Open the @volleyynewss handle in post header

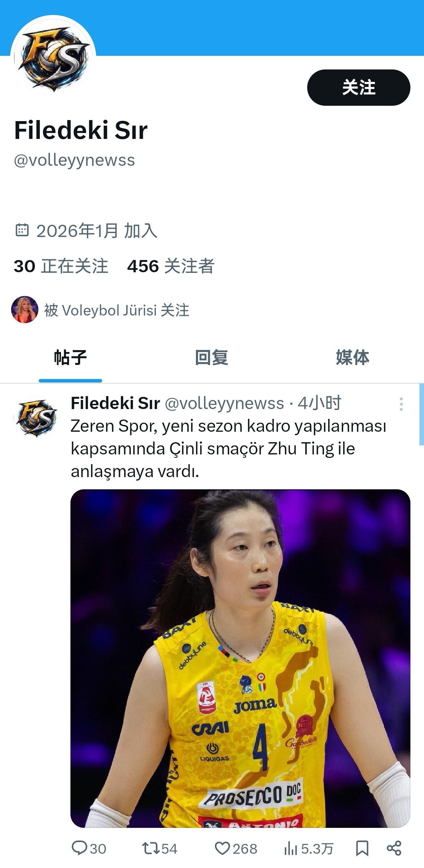point(224,403)
